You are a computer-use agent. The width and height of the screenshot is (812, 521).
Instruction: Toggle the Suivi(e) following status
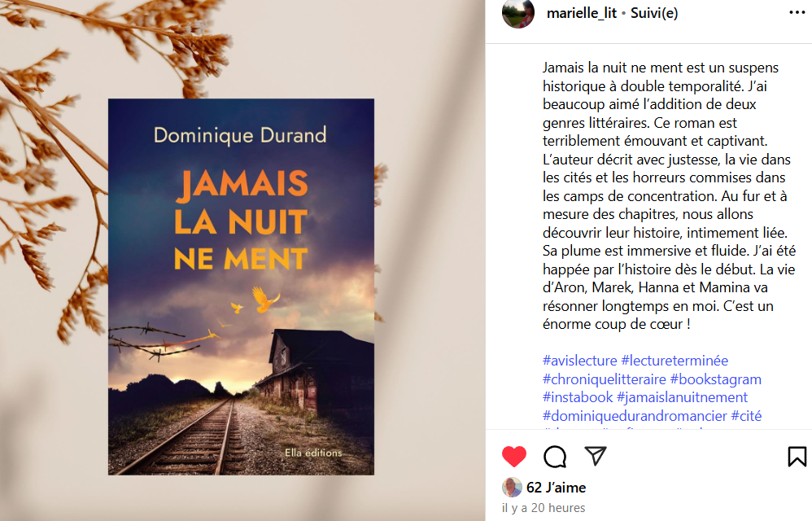click(x=654, y=13)
